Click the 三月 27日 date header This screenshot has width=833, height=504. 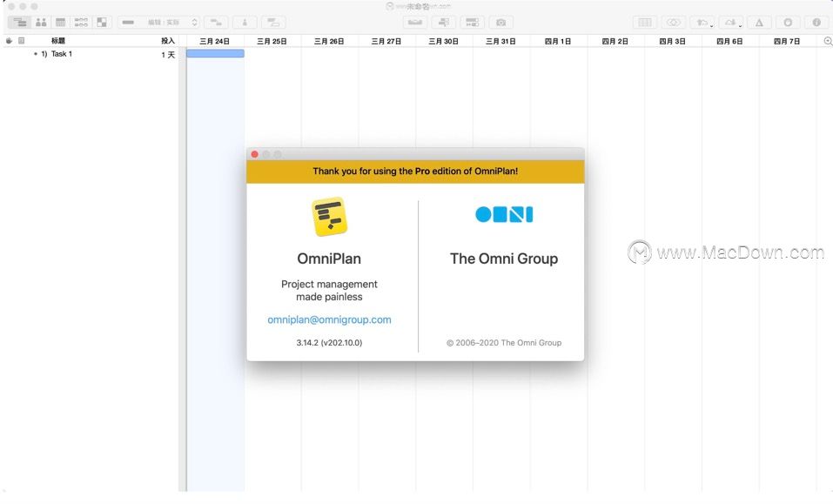[x=386, y=42]
